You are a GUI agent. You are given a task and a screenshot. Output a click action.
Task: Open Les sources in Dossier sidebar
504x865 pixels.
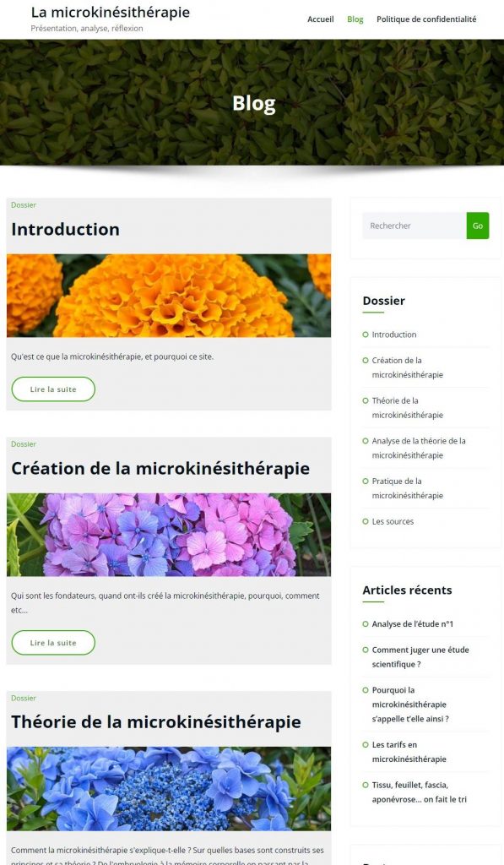click(393, 521)
